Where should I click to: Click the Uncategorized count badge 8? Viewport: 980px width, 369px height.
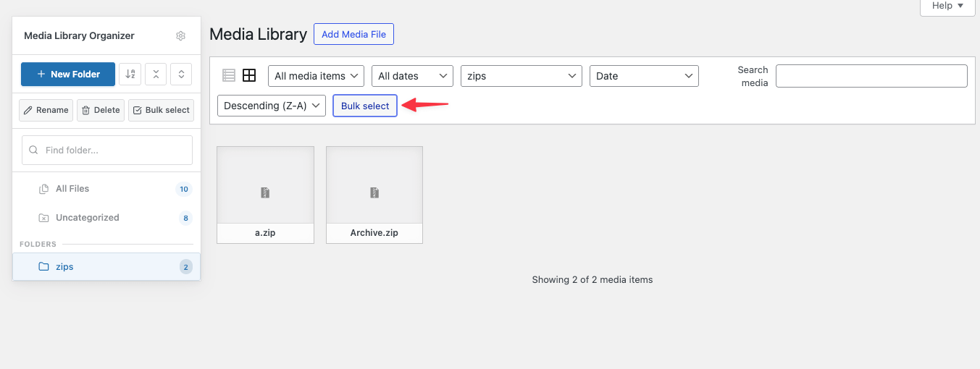[186, 218]
